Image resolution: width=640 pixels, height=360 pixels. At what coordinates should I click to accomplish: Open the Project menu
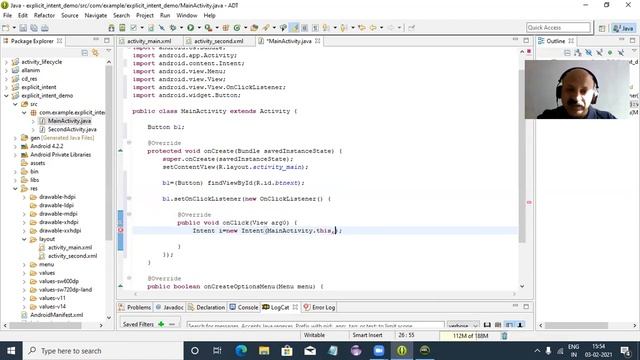[144, 16]
